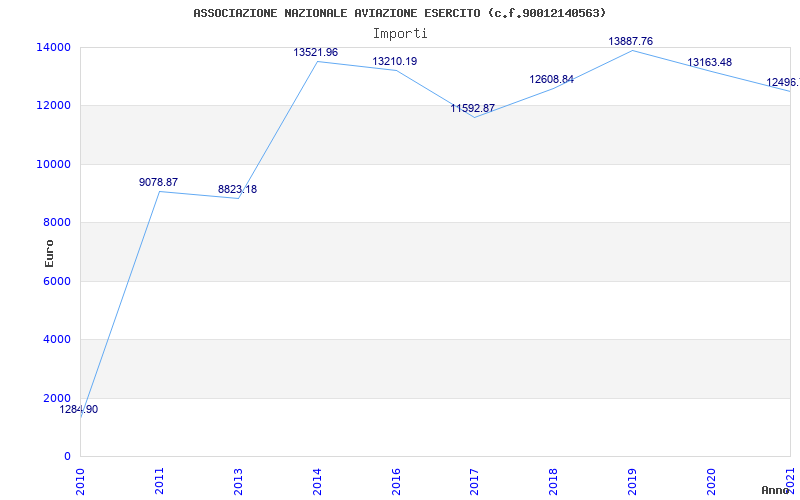The height and width of the screenshot is (500, 800).
Task: Click the data label 13163.48
Action: click(x=710, y=62)
